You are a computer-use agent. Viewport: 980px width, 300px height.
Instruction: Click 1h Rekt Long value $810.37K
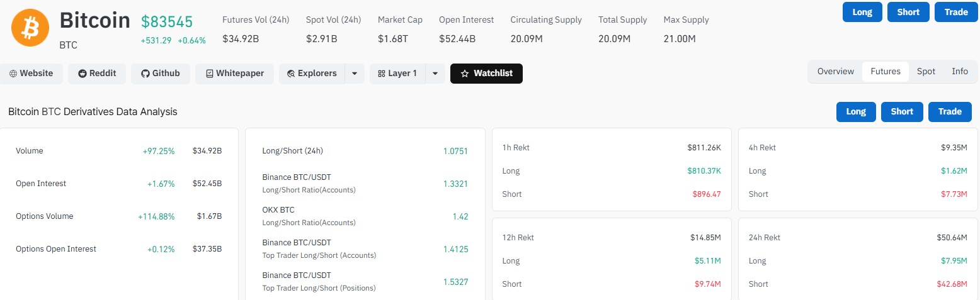pyautogui.click(x=704, y=171)
